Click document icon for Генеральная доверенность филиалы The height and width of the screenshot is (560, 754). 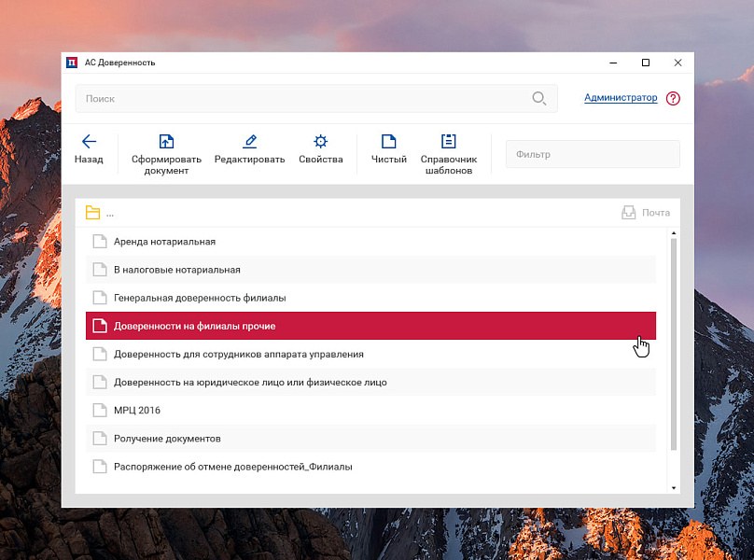coord(100,298)
